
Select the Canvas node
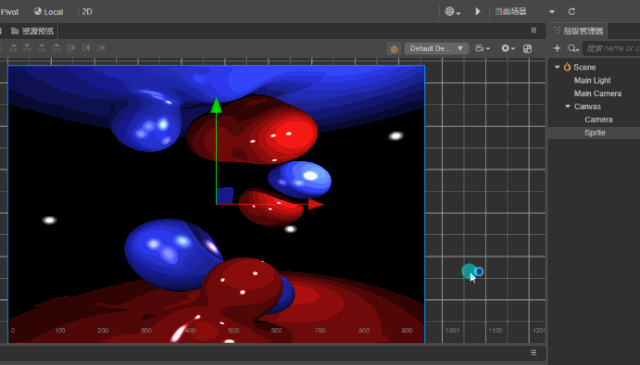coord(587,107)
